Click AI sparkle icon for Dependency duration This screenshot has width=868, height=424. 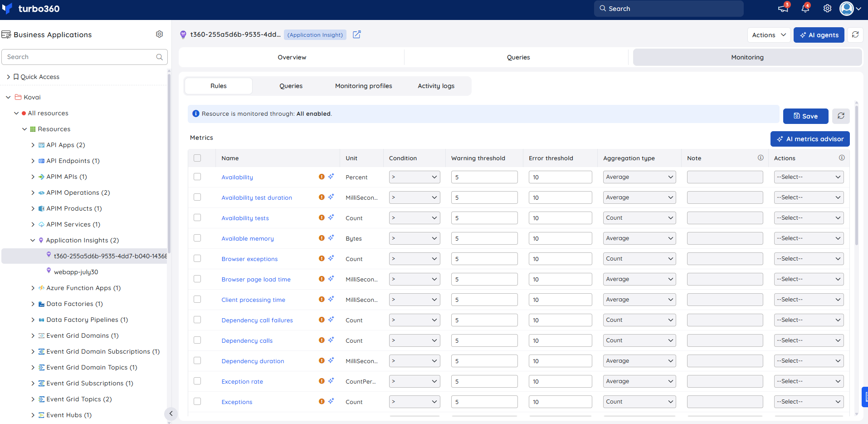click(331, 360)
